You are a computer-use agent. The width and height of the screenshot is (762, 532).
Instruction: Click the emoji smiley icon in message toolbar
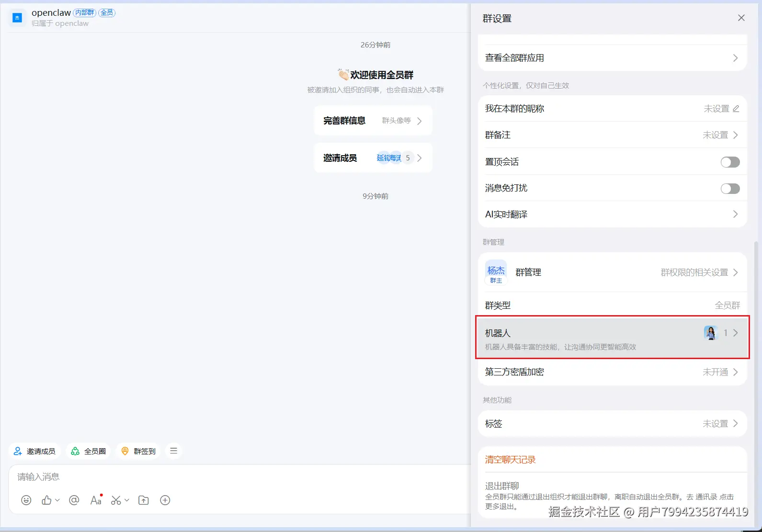26,500
